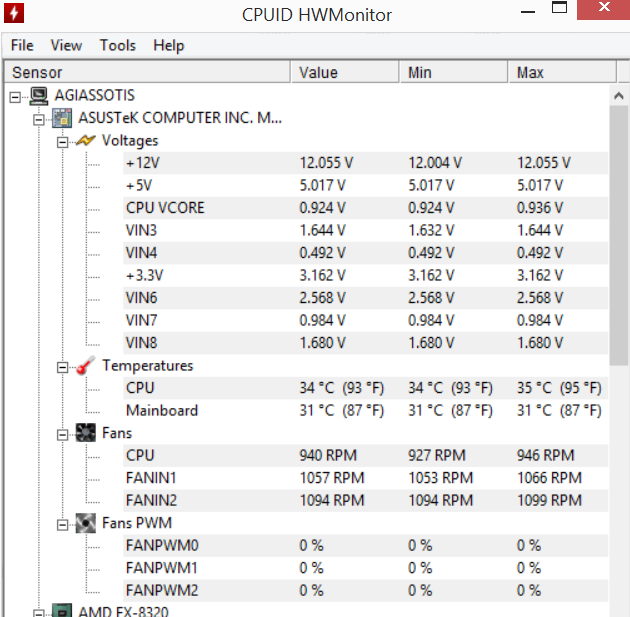Click the ASUSTeK motherboard icon
The width and height of the screenshot is (630, 617).
point(62,118)
